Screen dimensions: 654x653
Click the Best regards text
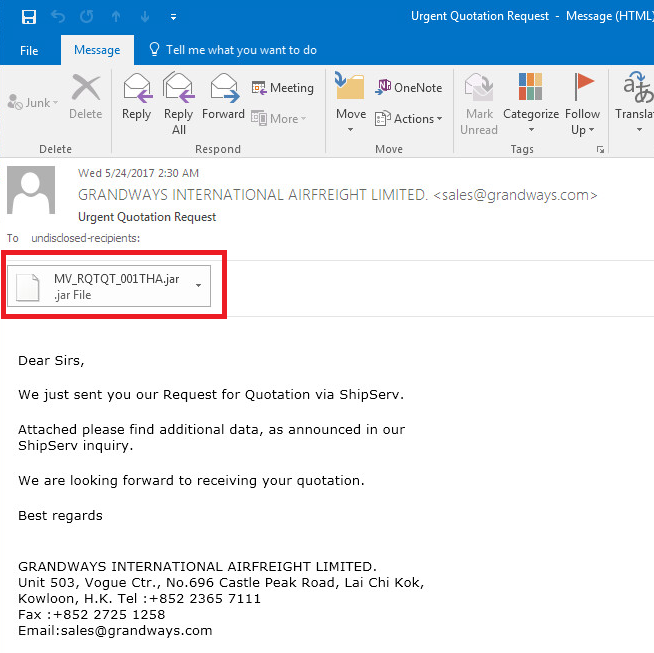tap(60, 516)
